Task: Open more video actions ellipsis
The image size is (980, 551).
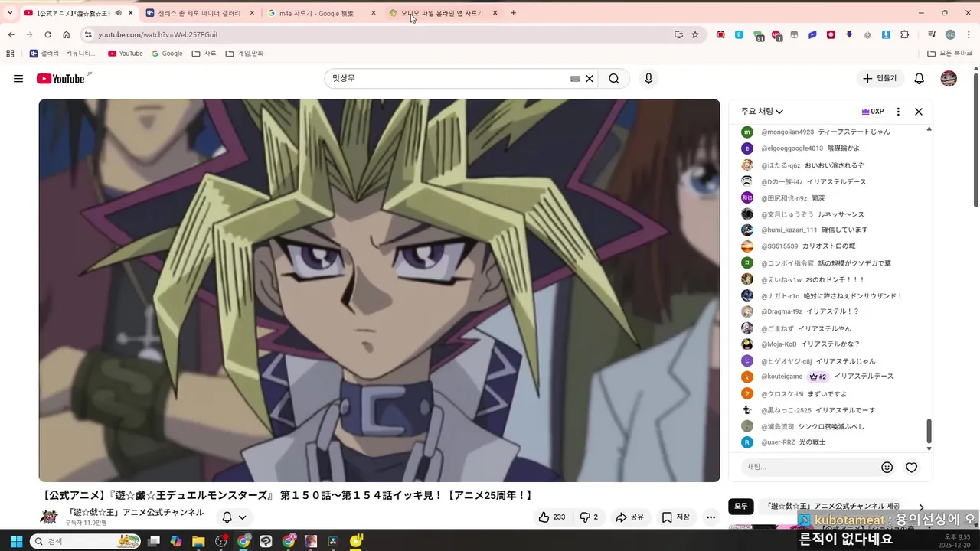Action: (x=711, y=517)
